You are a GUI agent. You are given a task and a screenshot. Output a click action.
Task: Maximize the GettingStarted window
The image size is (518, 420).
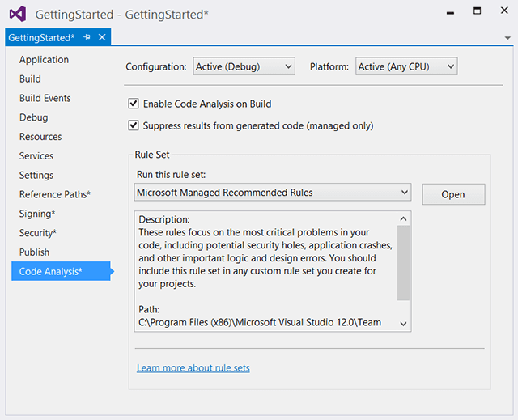click(x=477, y=11)
